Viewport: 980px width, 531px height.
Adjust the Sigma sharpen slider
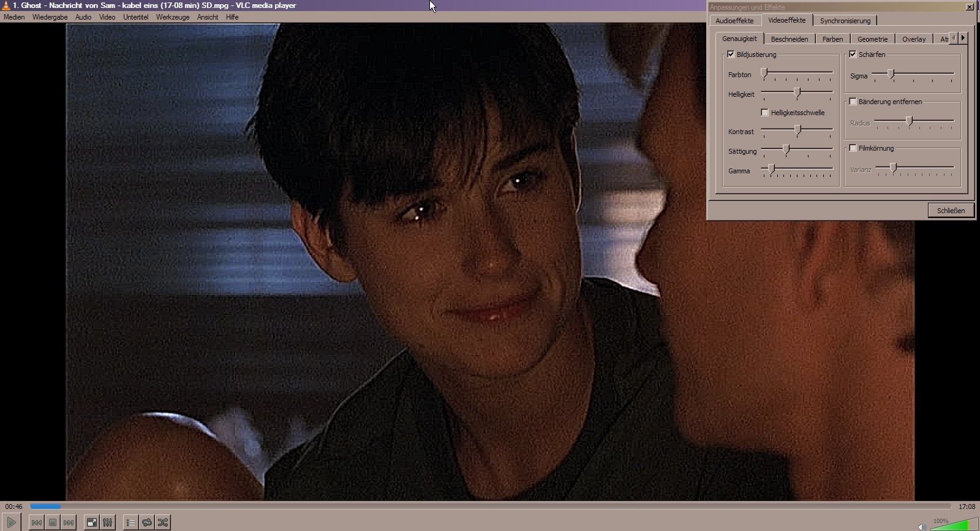(x=913, y=75)
